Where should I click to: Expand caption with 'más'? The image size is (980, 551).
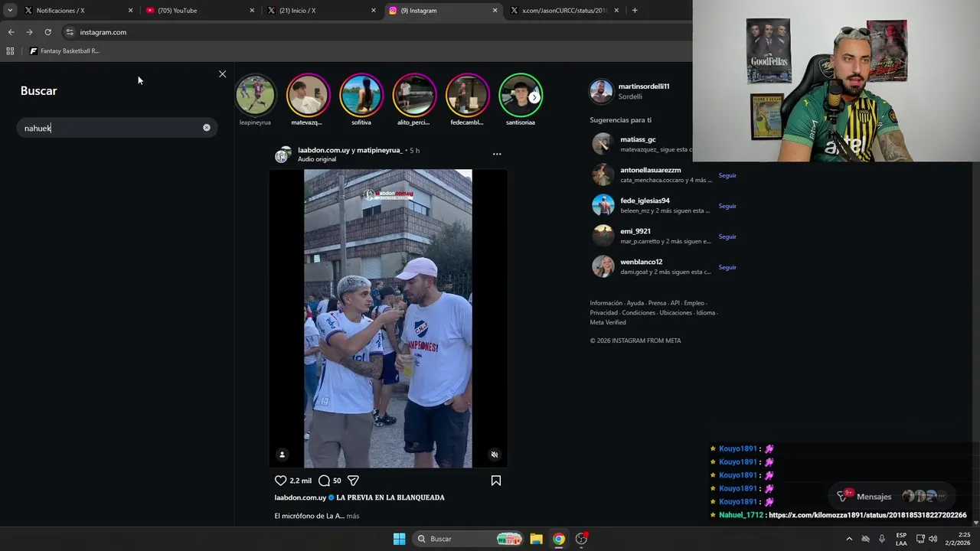352,516
